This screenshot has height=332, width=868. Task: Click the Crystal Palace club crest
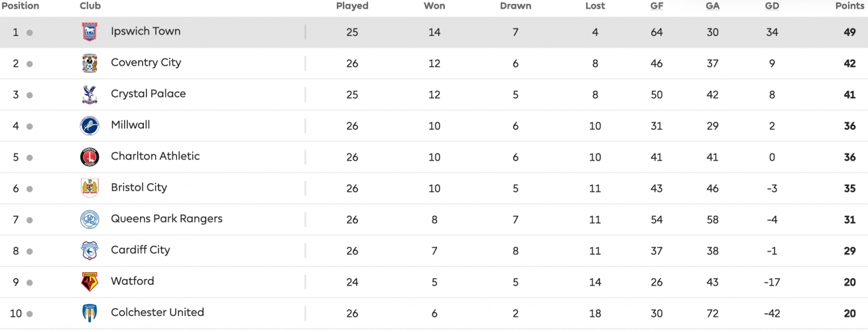pos(90,94)
